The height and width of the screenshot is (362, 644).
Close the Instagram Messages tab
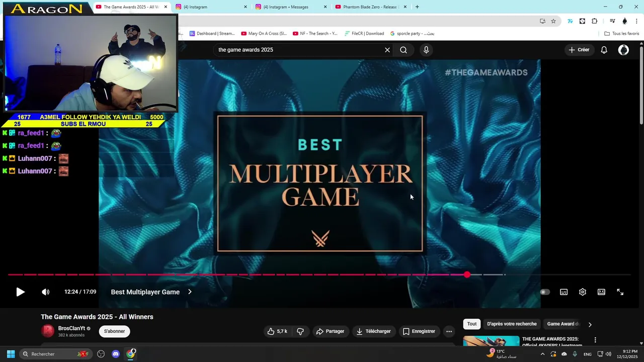[325, 7]
